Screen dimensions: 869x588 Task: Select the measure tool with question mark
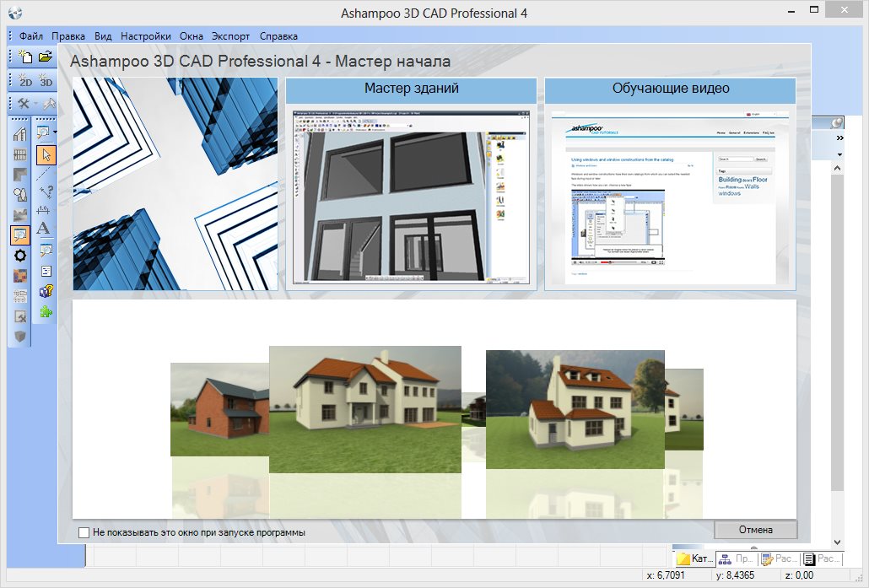(x=46, y=192)
